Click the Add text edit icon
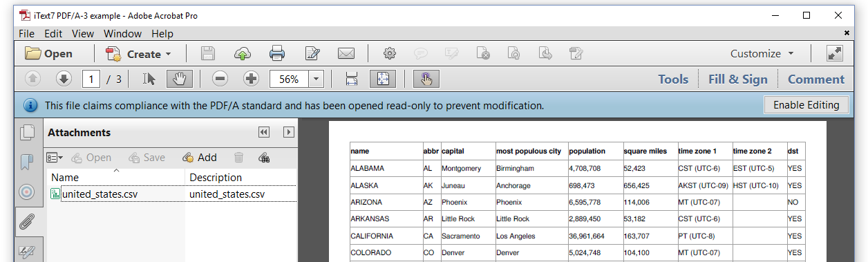 [x=576, y=53]
